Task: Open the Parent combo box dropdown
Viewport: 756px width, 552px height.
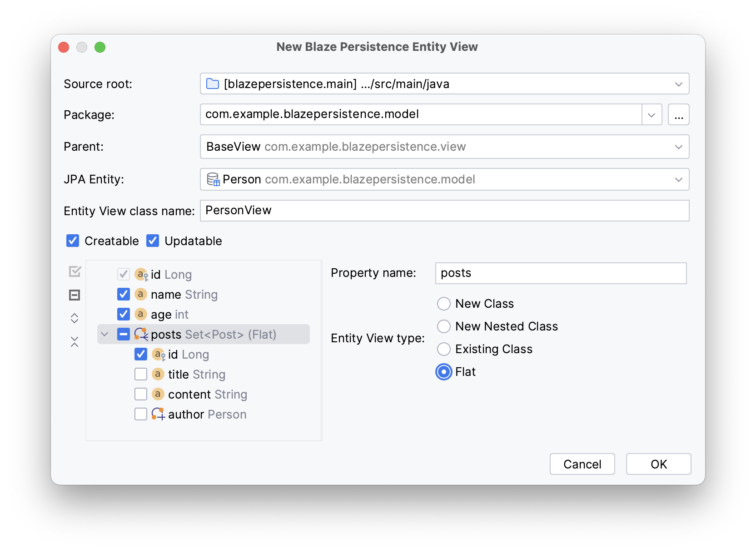Action: 679,147
